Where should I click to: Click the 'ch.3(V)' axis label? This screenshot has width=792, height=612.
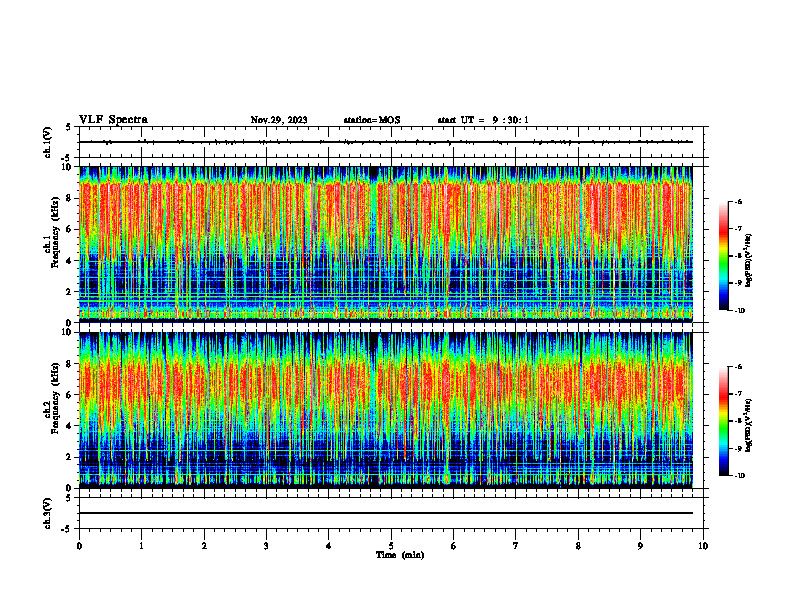point(47,513)
